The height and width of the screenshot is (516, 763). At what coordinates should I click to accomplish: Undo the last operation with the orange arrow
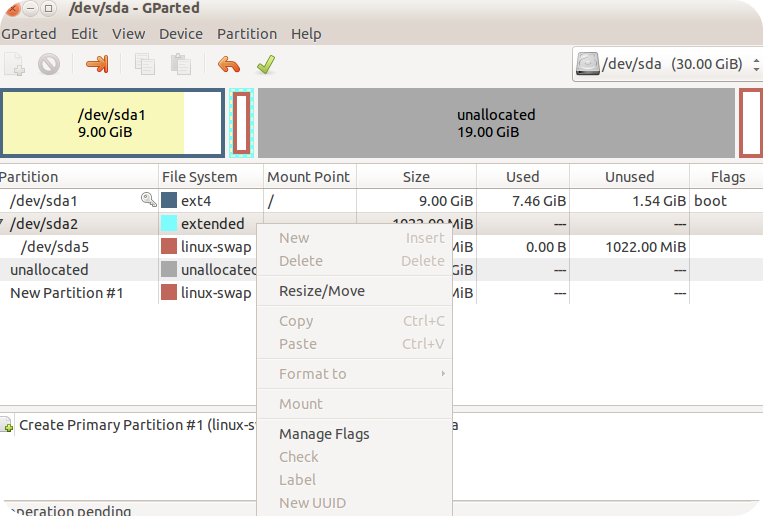(x=229, y=64)
